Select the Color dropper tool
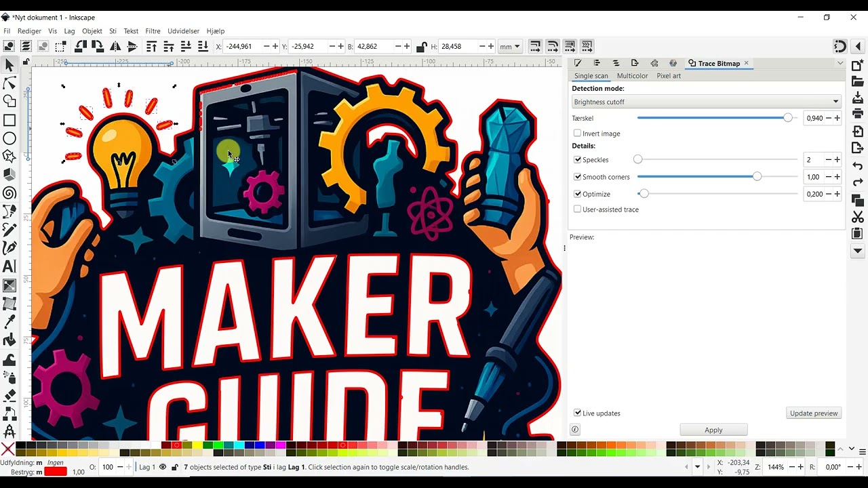 click(x=9, y=322)
